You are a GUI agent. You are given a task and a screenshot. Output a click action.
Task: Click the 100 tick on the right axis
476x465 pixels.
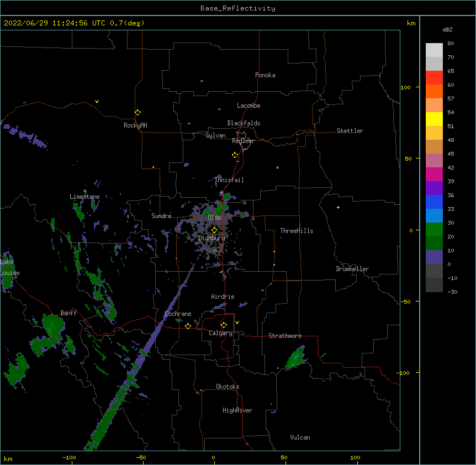[405, 87]
